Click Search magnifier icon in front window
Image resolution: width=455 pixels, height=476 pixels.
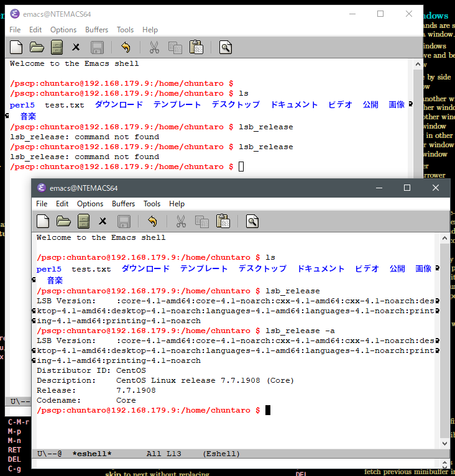252,221
